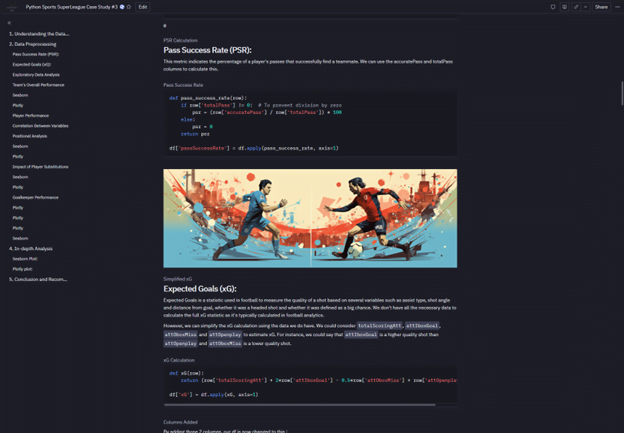Open the comments icon in the top bar

point(564,7)
